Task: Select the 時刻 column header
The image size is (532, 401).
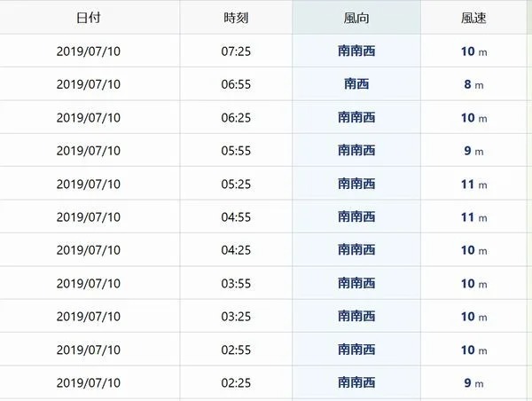Action: [236, 18]
